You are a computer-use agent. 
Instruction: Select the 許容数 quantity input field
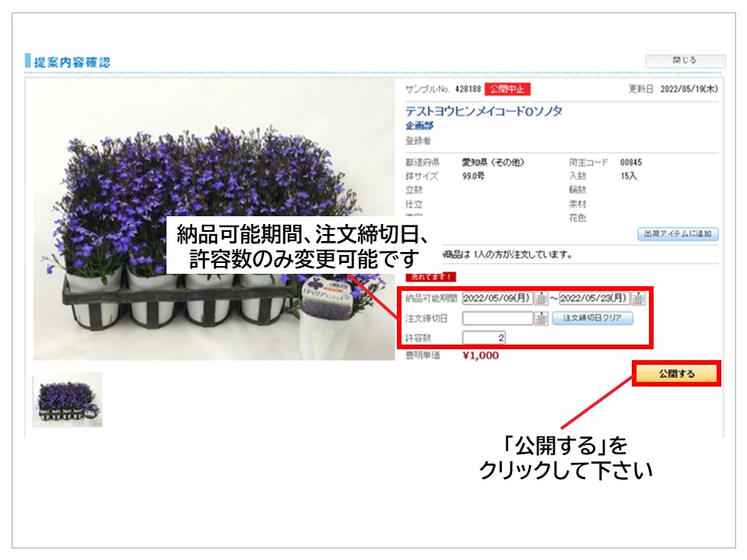pos(485,338)
